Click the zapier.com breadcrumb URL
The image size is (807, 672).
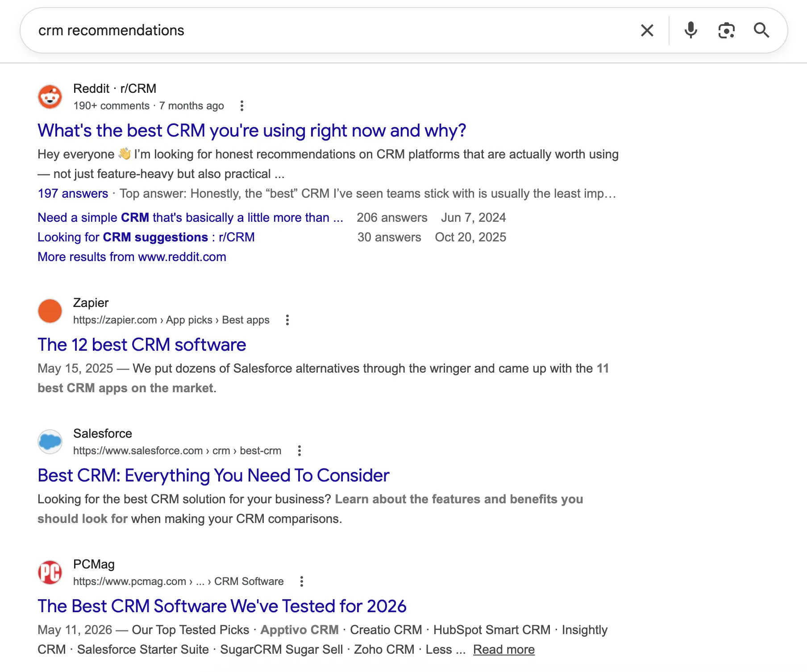(171, 320)
